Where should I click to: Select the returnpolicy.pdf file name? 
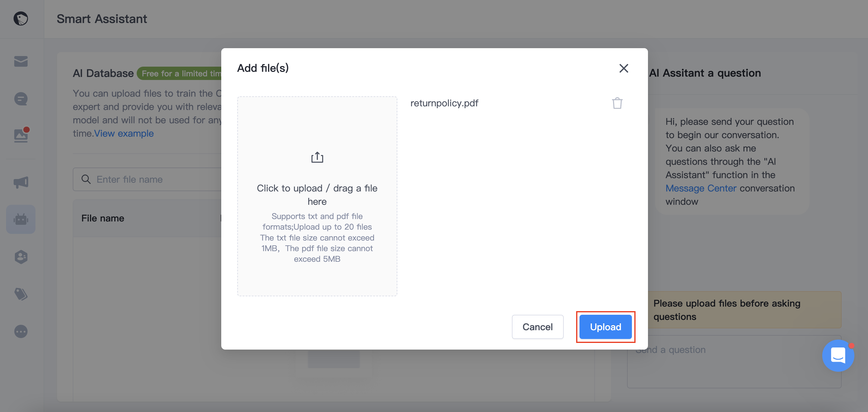[444, 103]
